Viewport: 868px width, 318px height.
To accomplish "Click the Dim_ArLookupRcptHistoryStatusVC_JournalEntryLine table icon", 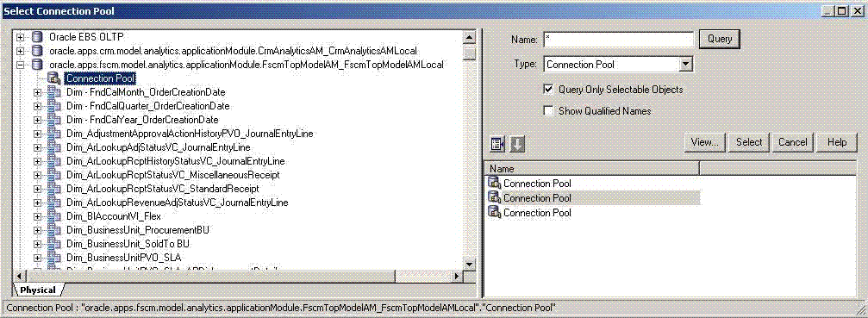I will pyautogui.click(x=54, y=161).
